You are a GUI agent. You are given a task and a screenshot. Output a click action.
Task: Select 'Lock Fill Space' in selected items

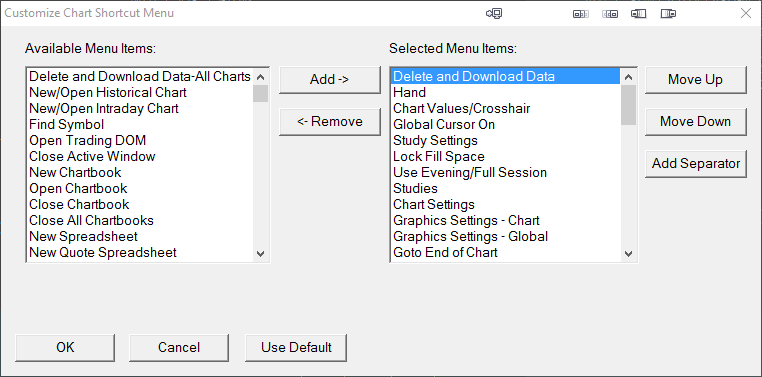[x=506, y=156]
